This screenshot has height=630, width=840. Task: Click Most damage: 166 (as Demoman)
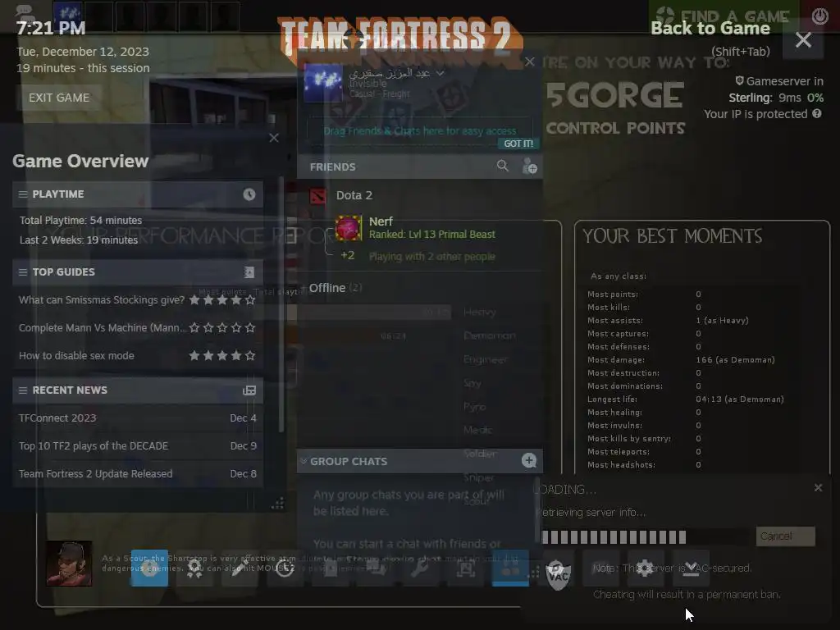click(681, 360)
